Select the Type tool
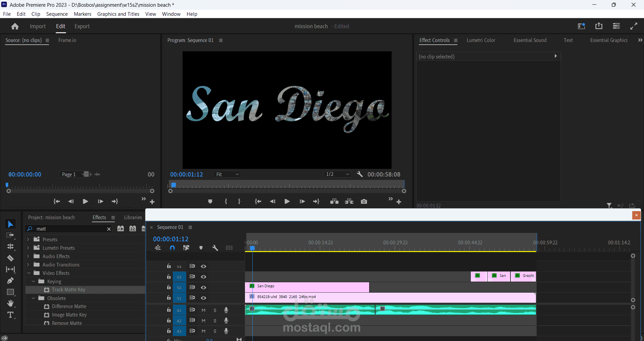644x341 pixels. pos(10,315)
